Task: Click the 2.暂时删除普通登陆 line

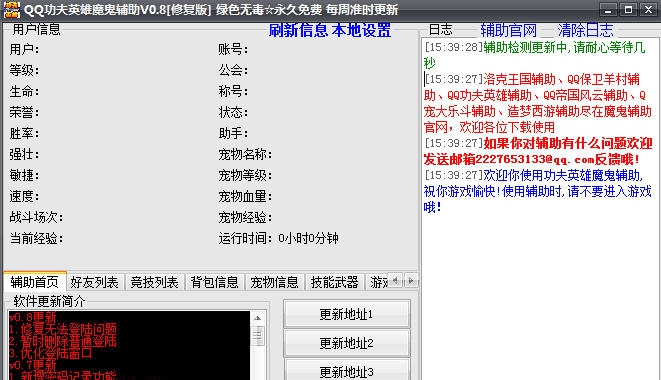Action: coord(62,341)
